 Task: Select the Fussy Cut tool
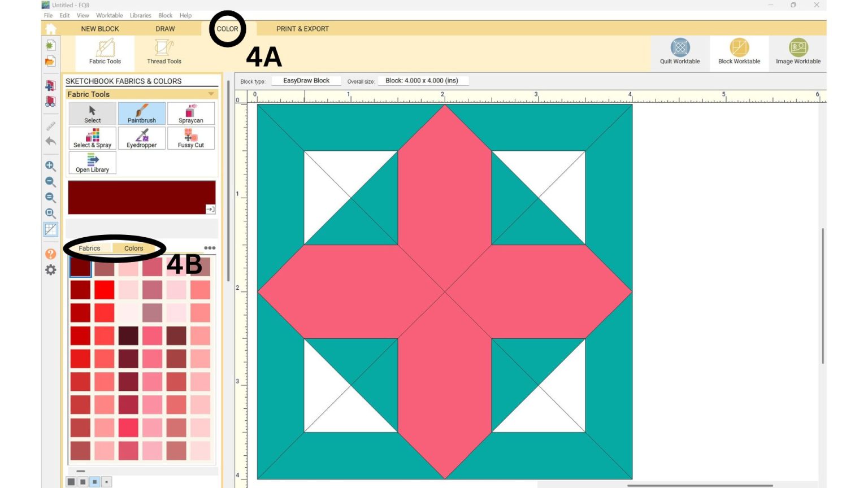(191, 138)
